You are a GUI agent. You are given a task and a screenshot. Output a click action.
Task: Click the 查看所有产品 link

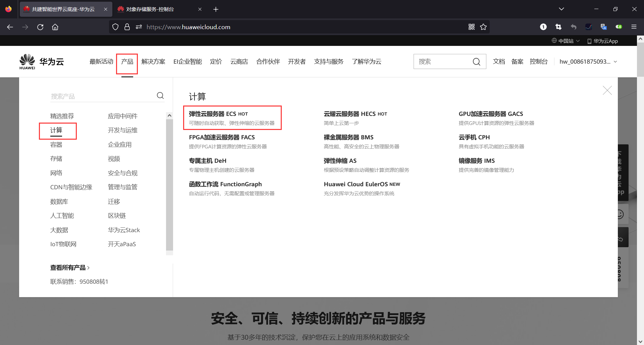click(68, 267)
